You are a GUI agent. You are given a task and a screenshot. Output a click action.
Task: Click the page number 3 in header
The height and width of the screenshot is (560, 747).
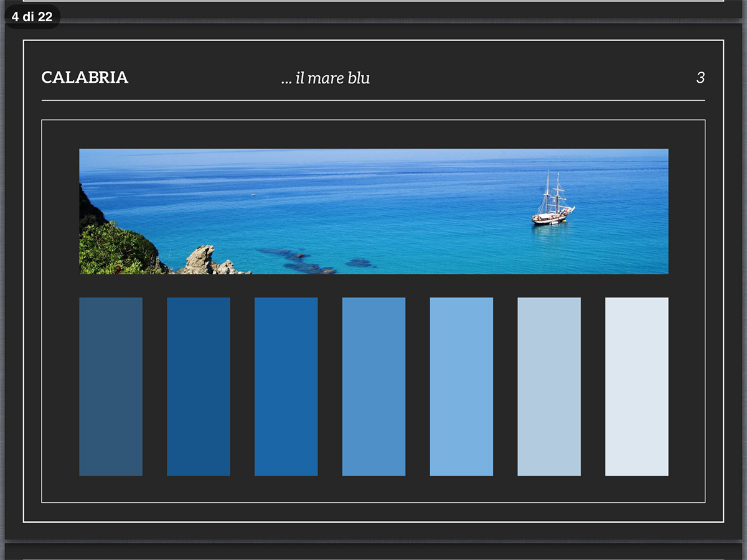(x=700, y=78)
